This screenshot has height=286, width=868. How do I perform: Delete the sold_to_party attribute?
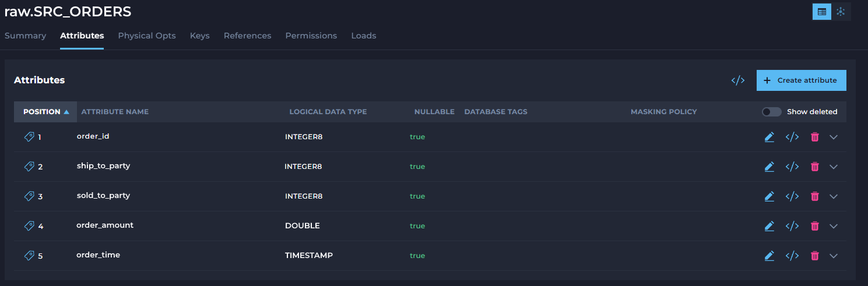pyautogui.click(x=815, y=196)
